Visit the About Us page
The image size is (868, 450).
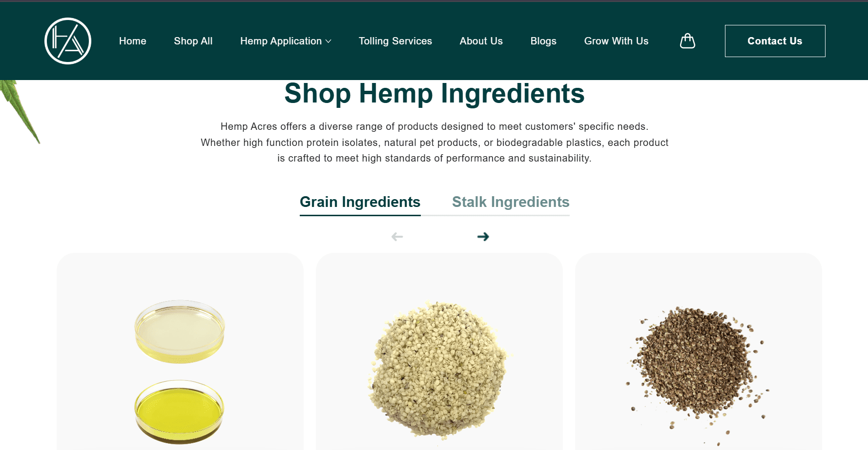[x=481, y=41]
